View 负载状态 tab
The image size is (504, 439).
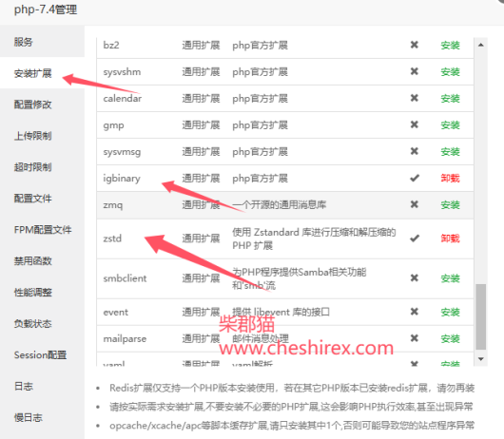(x=42, y=323)
